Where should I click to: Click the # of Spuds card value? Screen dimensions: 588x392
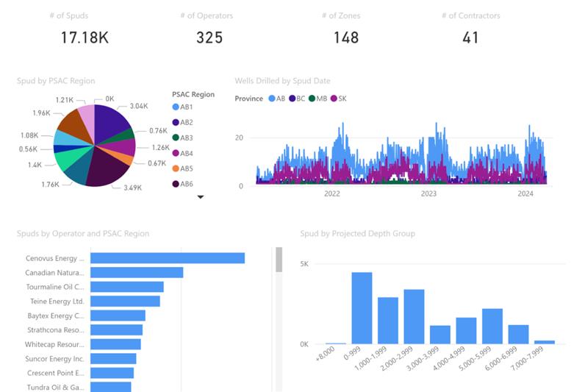pyautogui.click(x=85, y=37)
